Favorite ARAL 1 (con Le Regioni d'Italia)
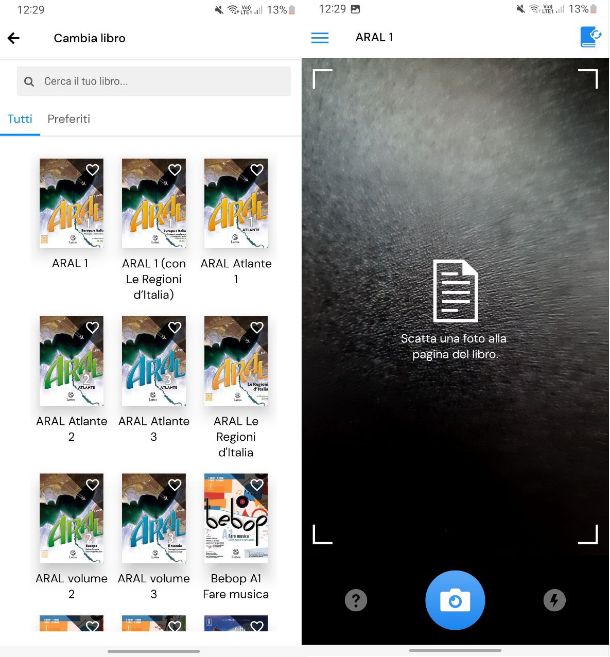The height and width of the screenshot is (657, 610). (174, 170)
